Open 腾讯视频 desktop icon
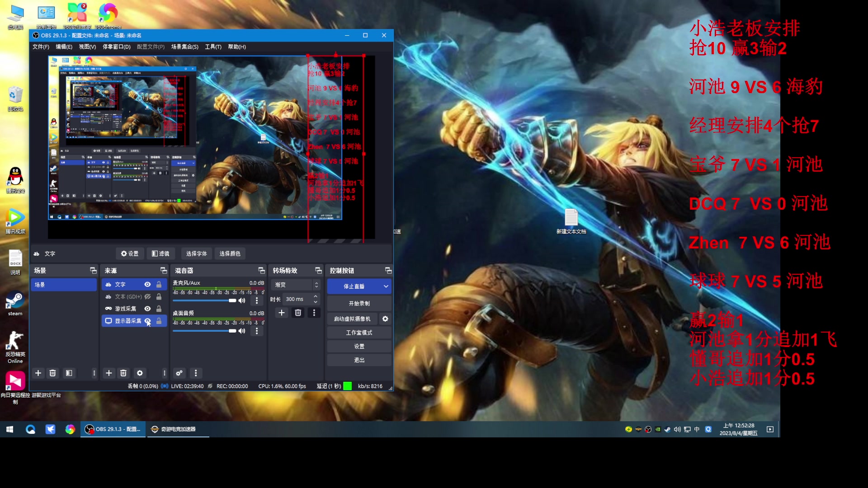 [x=15, y=221]
